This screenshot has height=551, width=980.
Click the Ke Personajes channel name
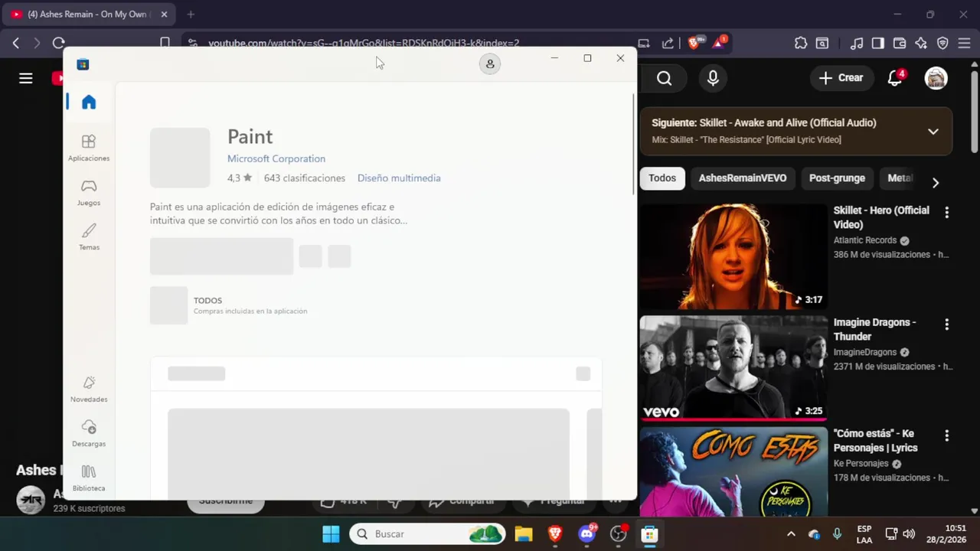(861, 464)
